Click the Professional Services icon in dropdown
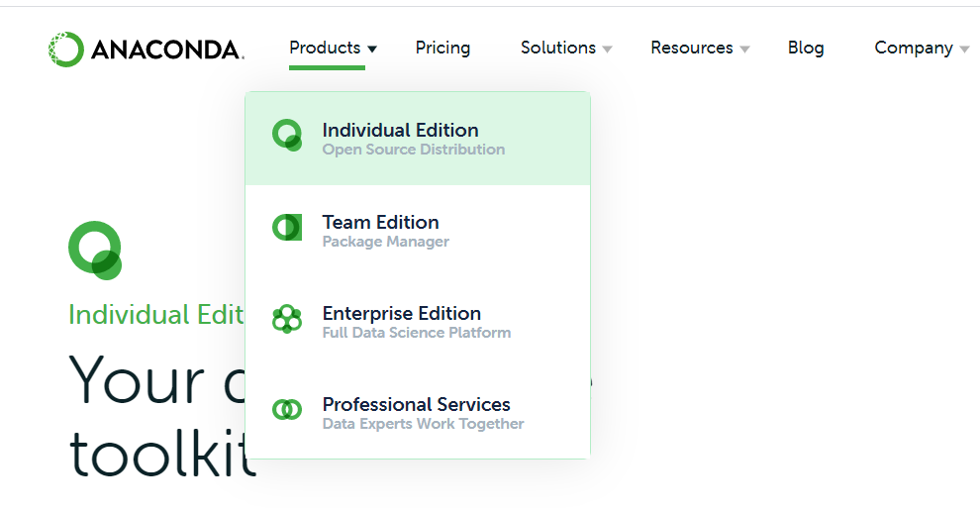The height and width of the screenshot is (512, 980). coord(287,409)
